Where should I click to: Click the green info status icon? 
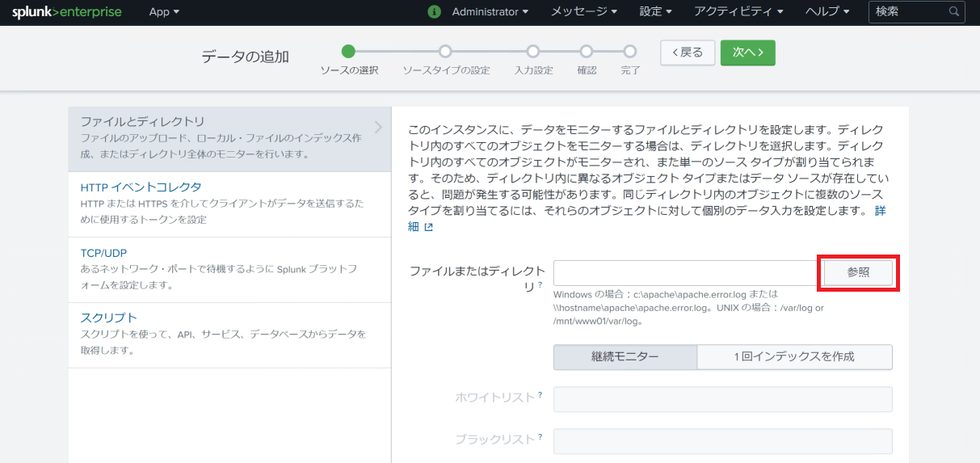coord(435,12)
